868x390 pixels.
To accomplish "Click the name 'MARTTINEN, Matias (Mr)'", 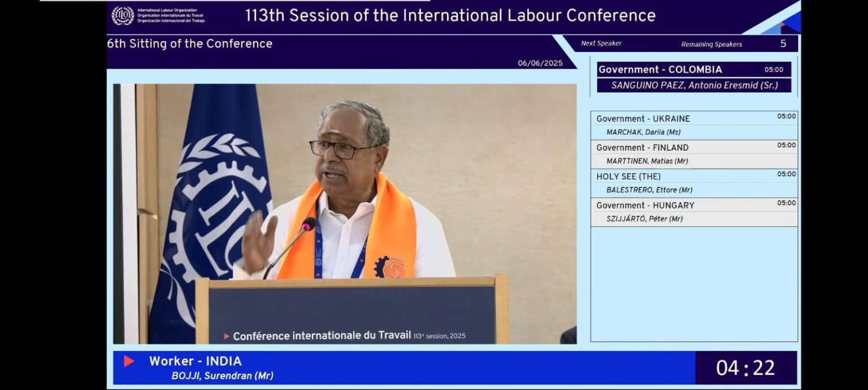I will coord(647,161).
